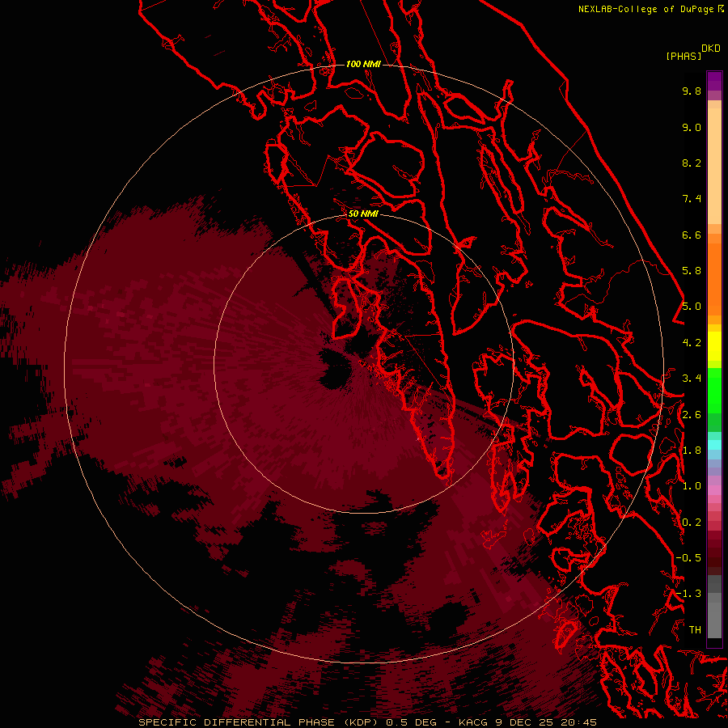Click the '8.2' color scale value
Image resolution: width=728 pixels, height=728 pixels.
692,163
